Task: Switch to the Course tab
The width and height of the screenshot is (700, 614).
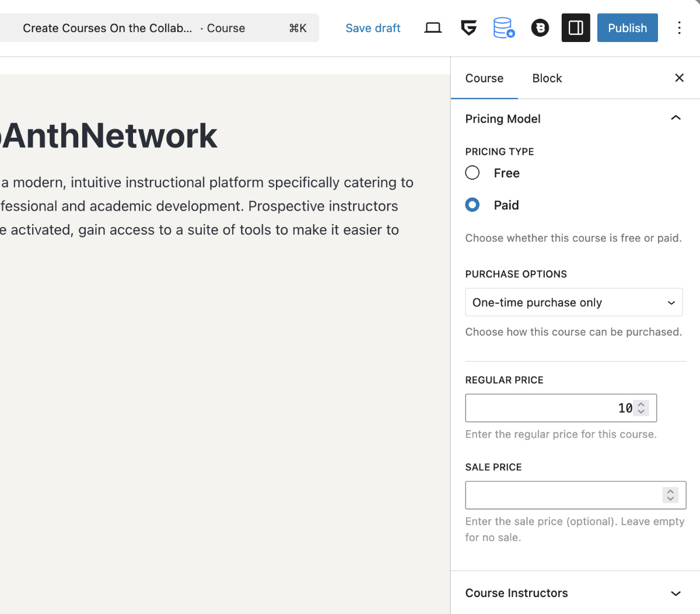Action: point(484,78)
